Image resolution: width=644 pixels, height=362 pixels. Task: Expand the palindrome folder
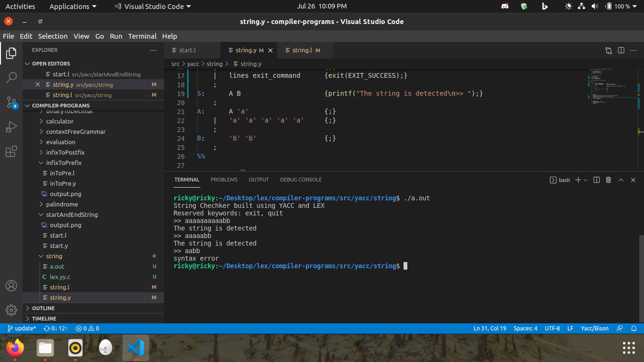(x=93, y=205)
